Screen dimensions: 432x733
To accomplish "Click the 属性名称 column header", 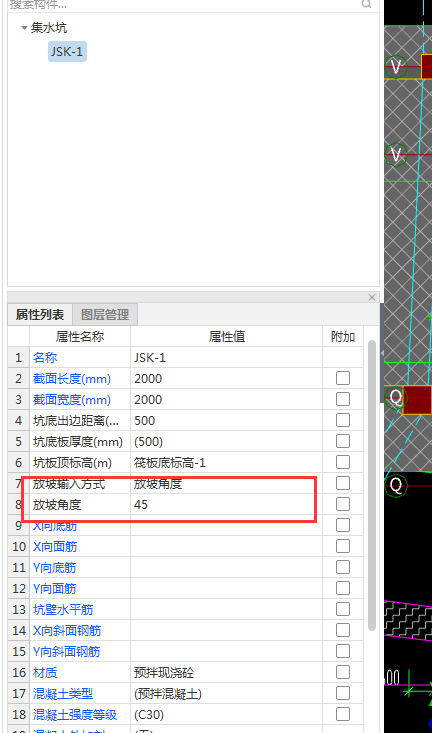I will coord(80,337).
